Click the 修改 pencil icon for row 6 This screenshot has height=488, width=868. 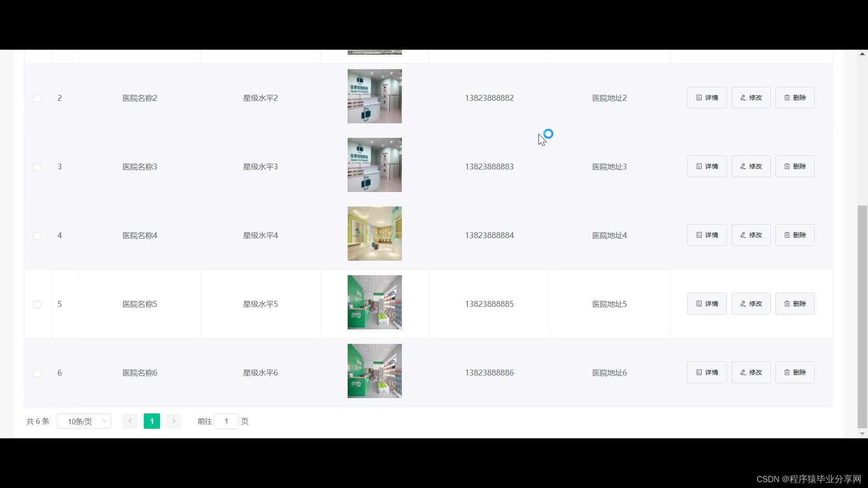[x=743, y=372]
